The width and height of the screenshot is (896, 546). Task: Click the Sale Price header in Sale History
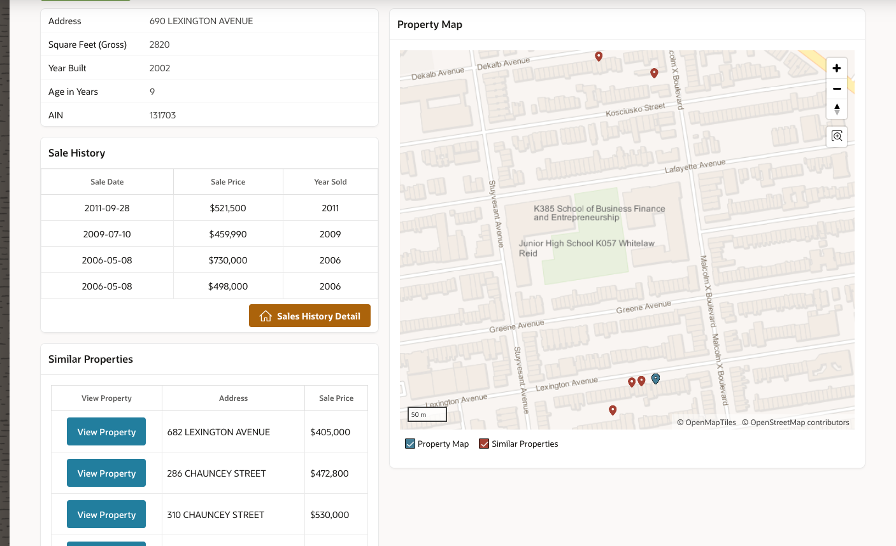point(228,182)
